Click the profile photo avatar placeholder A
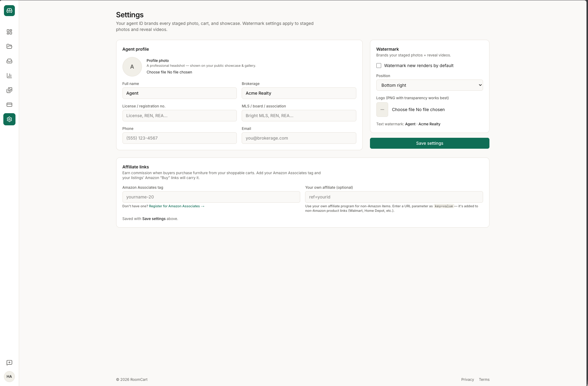588x386 pixels. pos(132,67)
